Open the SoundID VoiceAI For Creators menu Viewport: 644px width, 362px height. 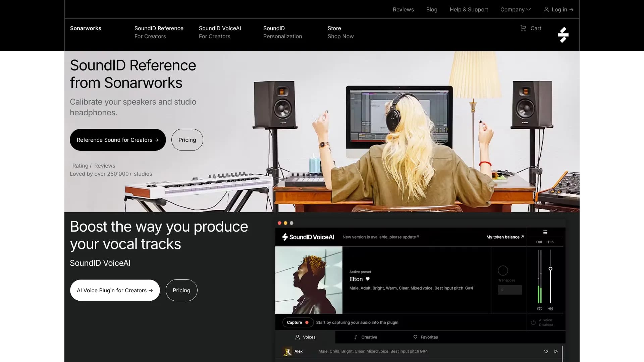220,32
